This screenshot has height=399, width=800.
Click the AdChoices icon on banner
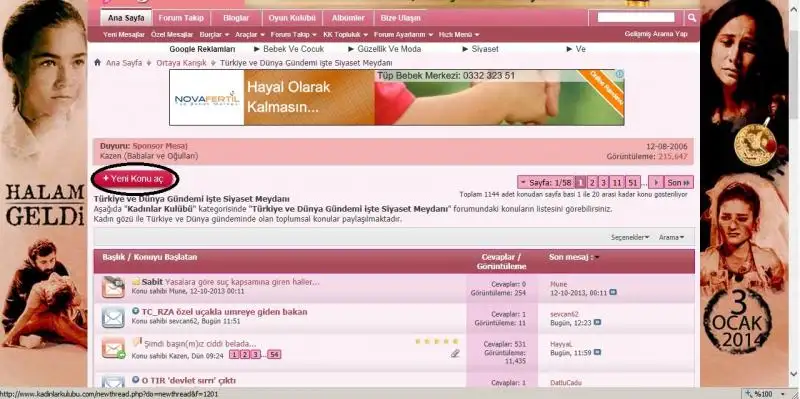click(619, 74)
